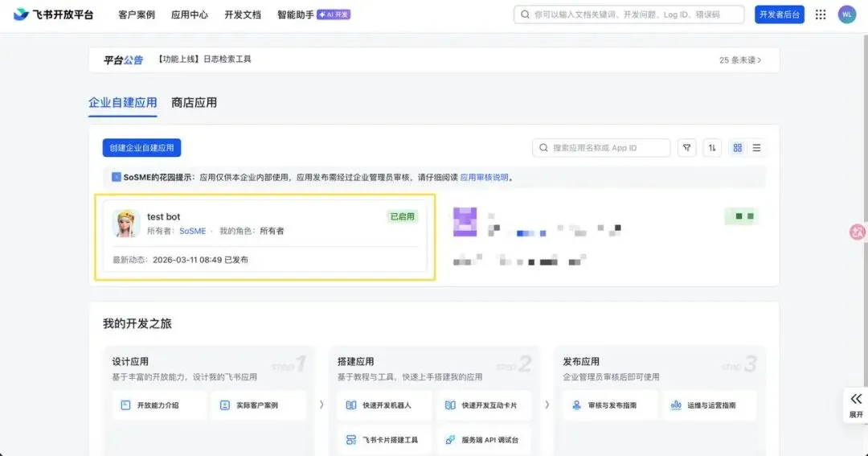Viewport: 868px width, 456px height.
Task: Open the 客户案例 menu
Action: click(x=137, y=15)
